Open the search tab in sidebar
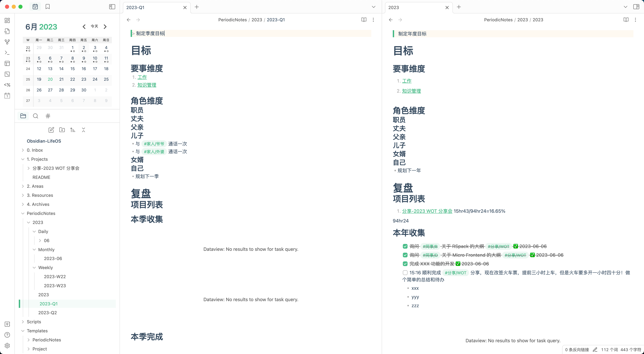 pos(36,116)
